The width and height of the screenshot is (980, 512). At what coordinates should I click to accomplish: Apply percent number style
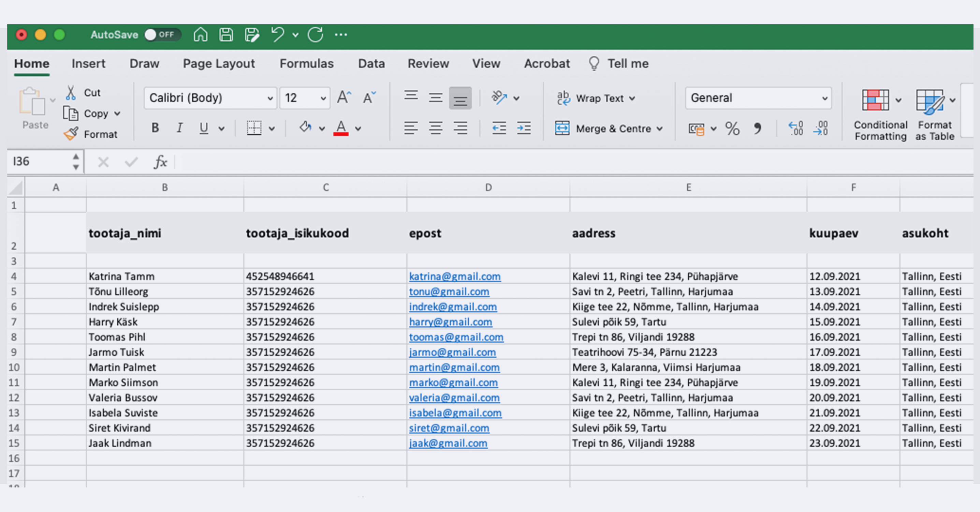(x=732, y=129)
